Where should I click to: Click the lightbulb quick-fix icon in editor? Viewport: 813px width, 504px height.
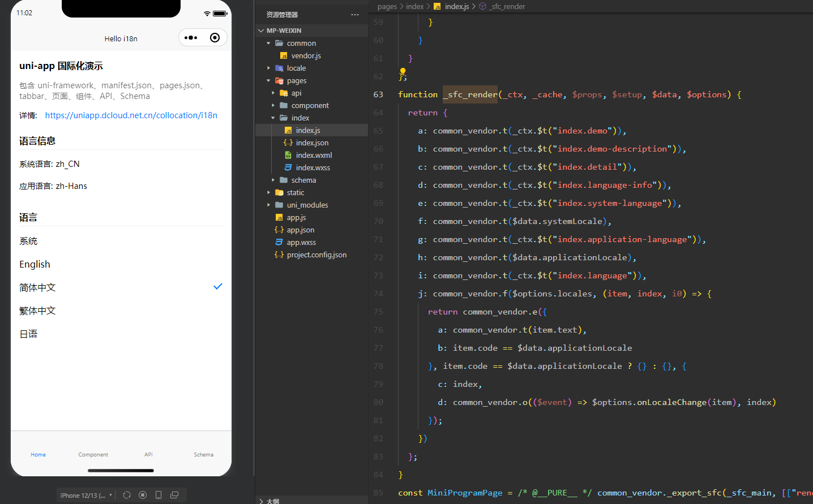[403, 72]
